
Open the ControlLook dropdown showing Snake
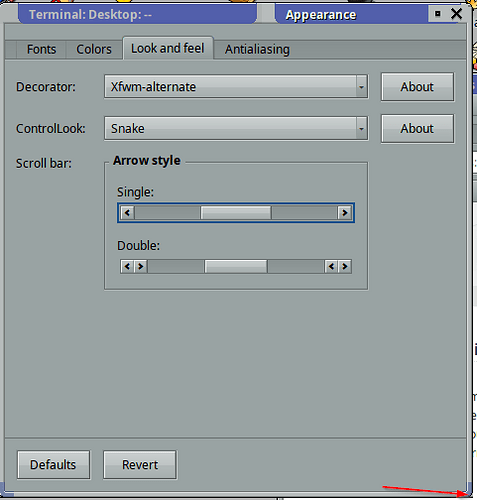[236, 128]
